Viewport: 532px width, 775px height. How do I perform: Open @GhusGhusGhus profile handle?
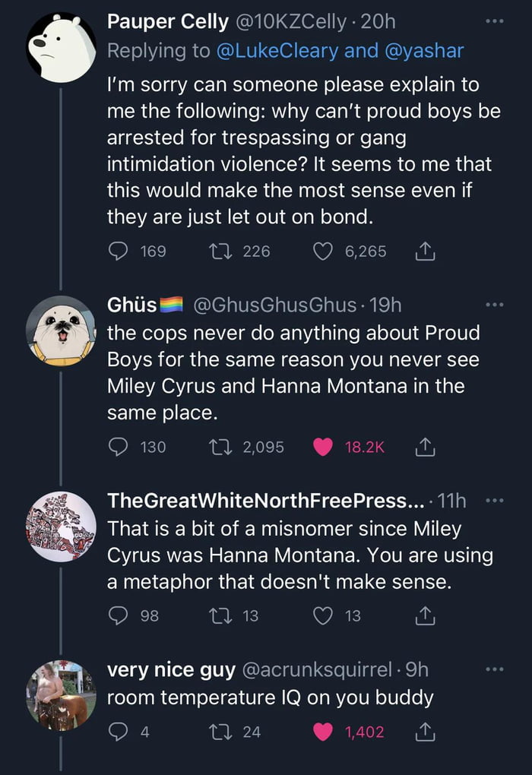pos(275,305)
